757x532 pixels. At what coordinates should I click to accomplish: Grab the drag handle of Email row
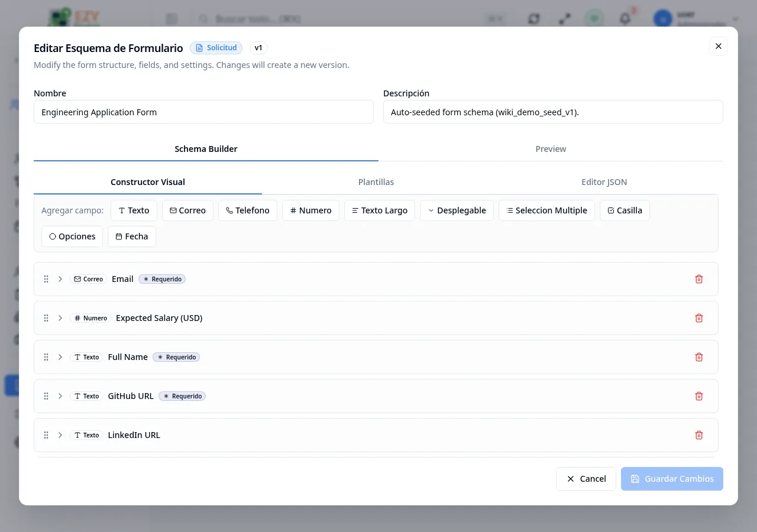pos(46,279)
